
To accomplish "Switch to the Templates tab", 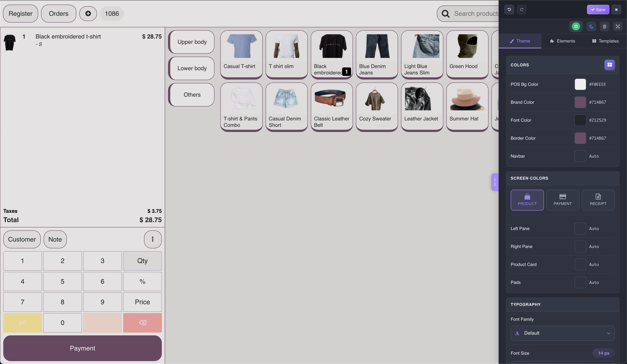I will [605, 41].
